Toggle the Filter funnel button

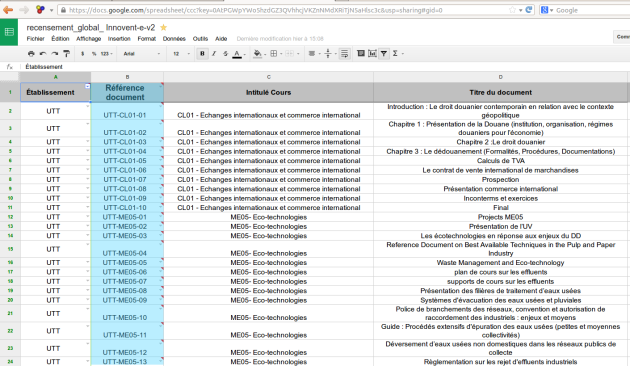[x=384, y=53]
